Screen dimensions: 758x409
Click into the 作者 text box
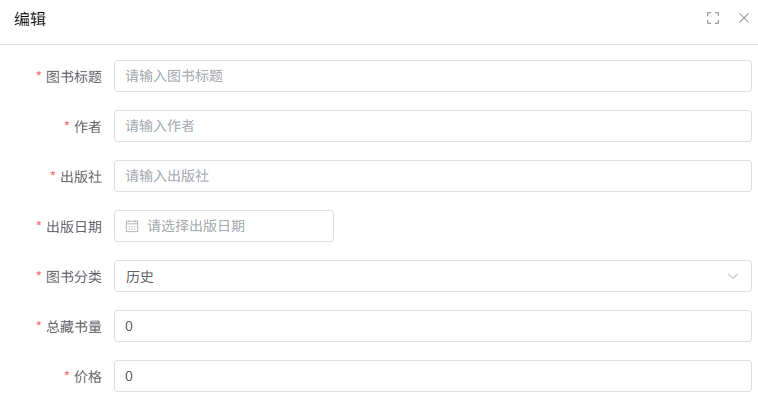(x=432, y=126)
